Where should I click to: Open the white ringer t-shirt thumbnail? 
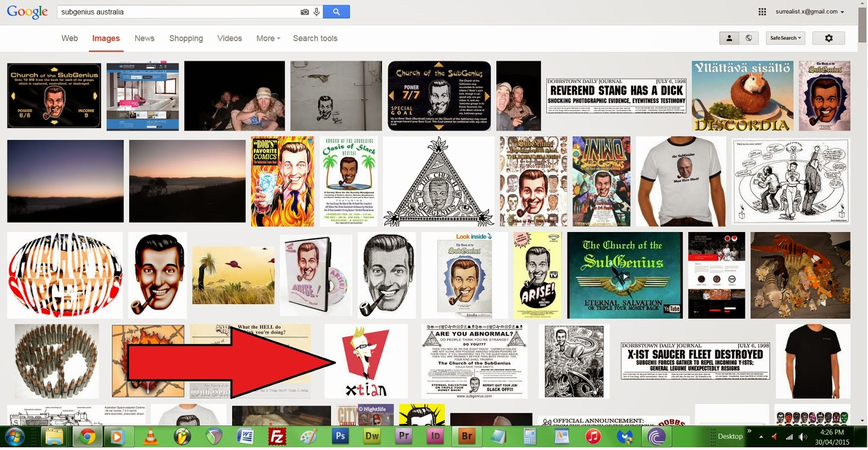click(x=681, y=182)
